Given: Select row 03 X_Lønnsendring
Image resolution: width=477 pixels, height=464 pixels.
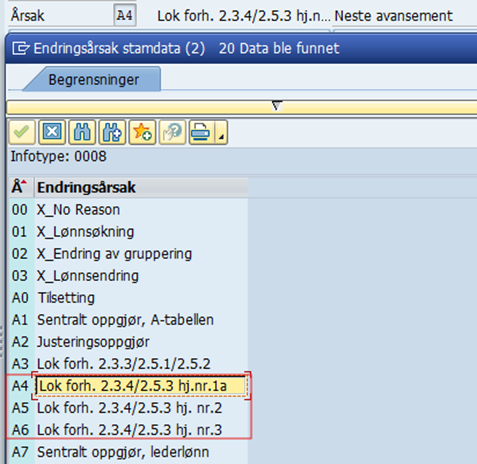Looking at the screenshot, I should 129,276.
